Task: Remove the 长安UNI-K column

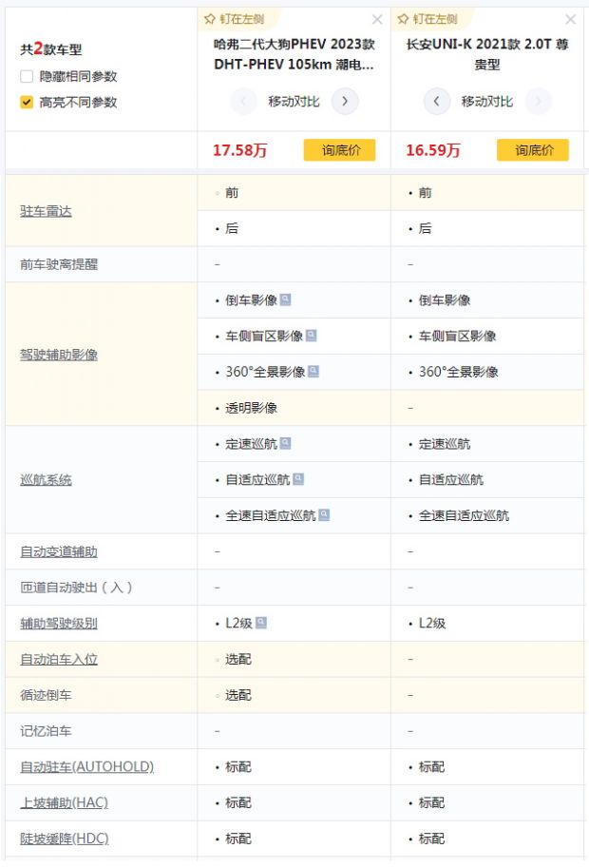Action: [571, 20]
